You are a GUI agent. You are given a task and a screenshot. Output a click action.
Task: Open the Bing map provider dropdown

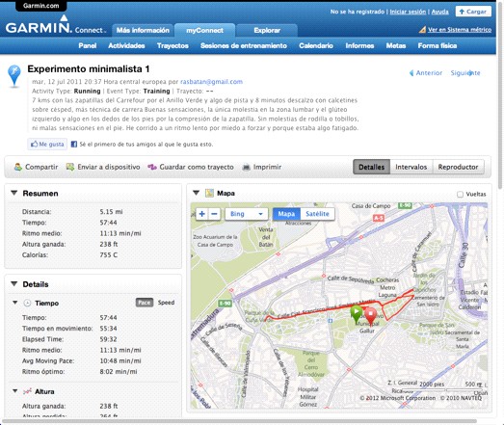click(247, 214)
